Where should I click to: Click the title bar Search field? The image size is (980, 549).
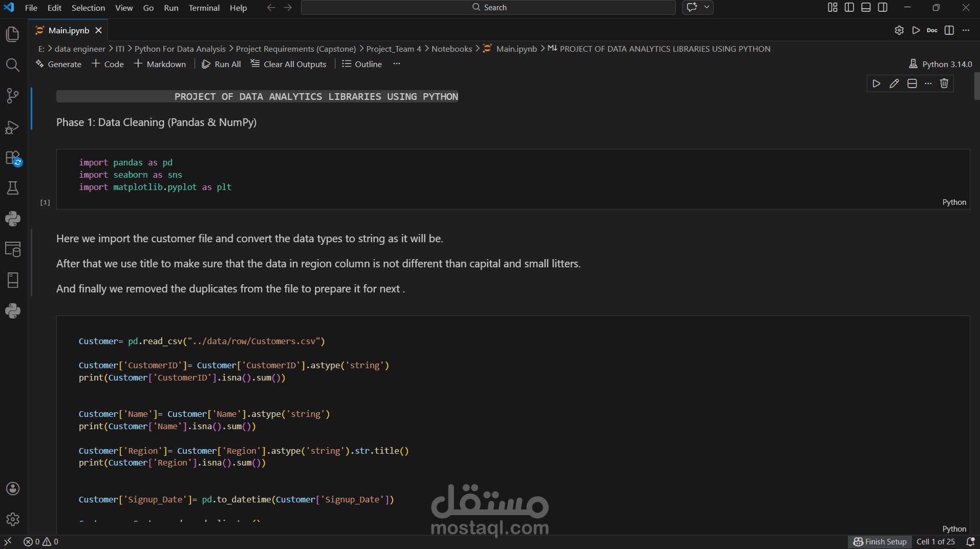tap(488, 7)
